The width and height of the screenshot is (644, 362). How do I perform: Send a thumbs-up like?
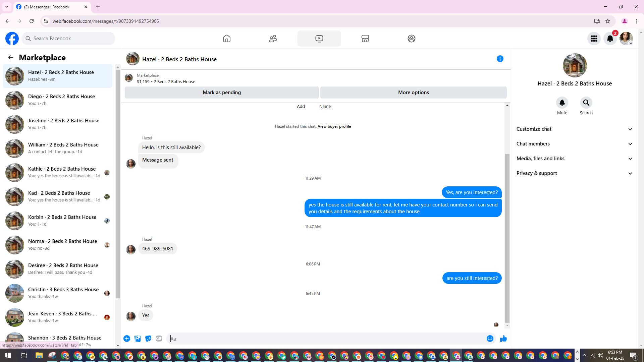click(x=503, y=339)
